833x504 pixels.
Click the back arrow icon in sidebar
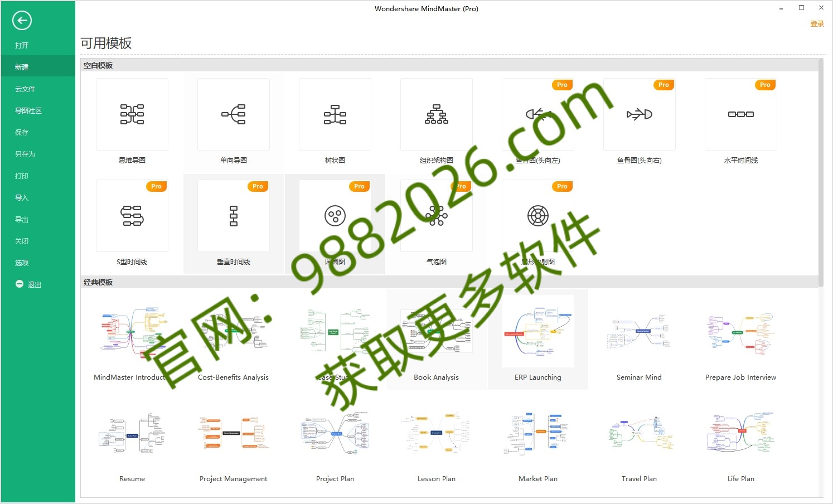pyautogui.click(x=22, y=21)
